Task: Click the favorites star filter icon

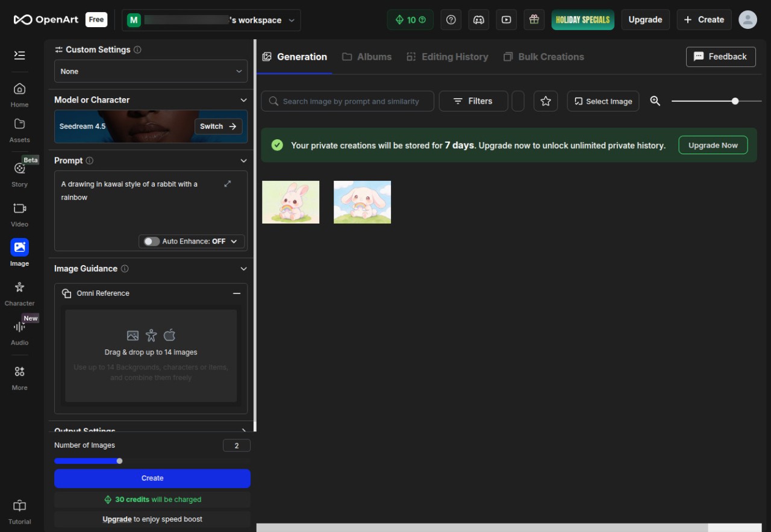Action: tap(546, 101)
